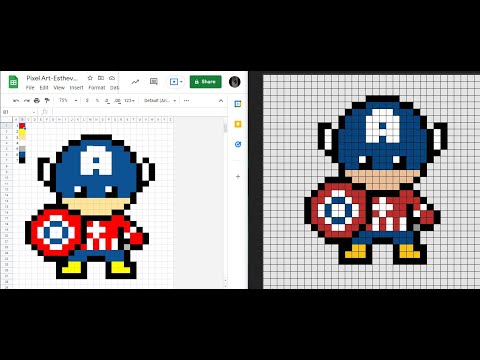Click the Google Sheets home logo

13,82
